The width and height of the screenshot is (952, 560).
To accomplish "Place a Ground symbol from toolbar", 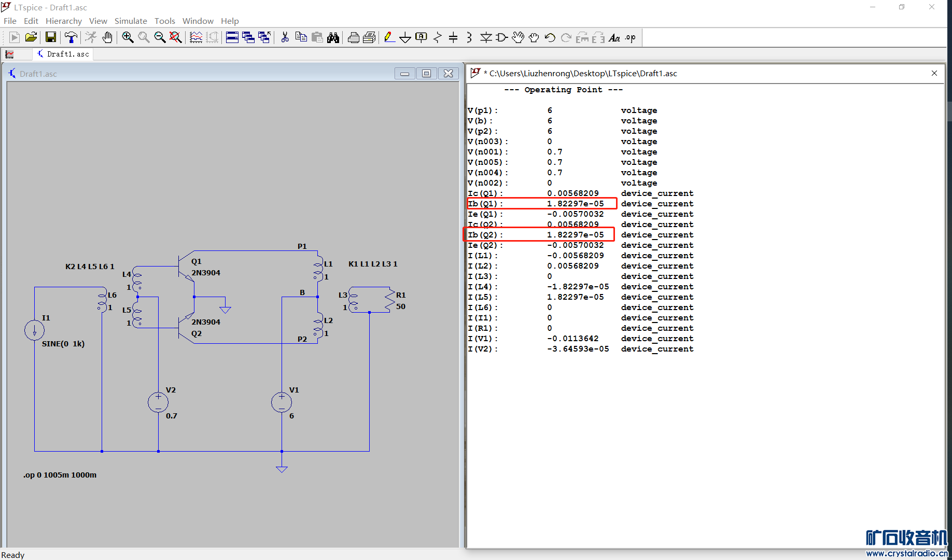I will [405, 37].
